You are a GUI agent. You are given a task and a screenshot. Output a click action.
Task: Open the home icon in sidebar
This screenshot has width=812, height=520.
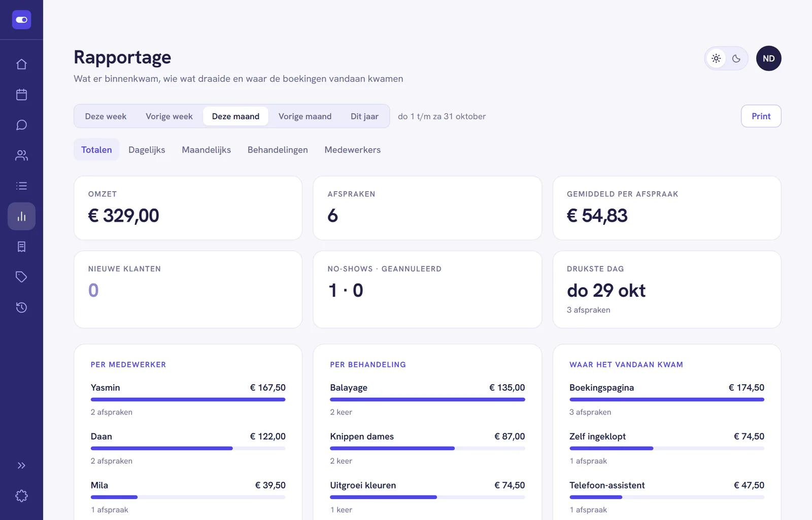[x=21, y=64]
